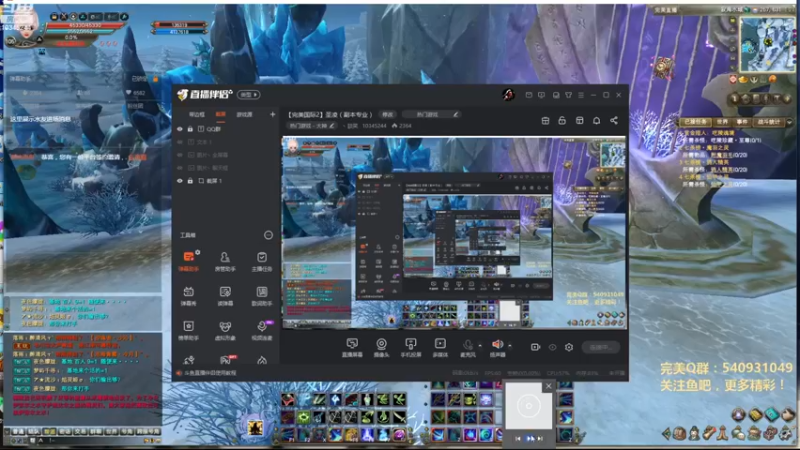Edit the 热门游戏-大神 category pill
This screenshot has height=450, width=800.
(x=312, y=126)
